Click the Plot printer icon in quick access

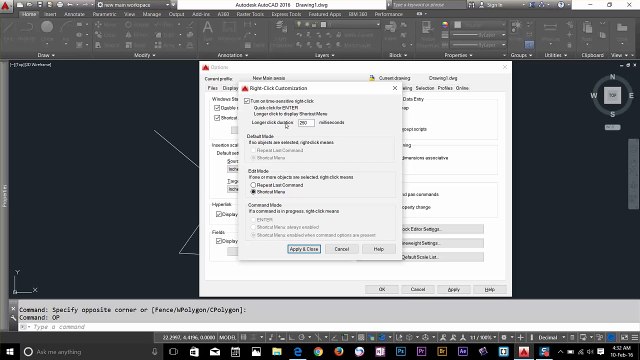60,5
